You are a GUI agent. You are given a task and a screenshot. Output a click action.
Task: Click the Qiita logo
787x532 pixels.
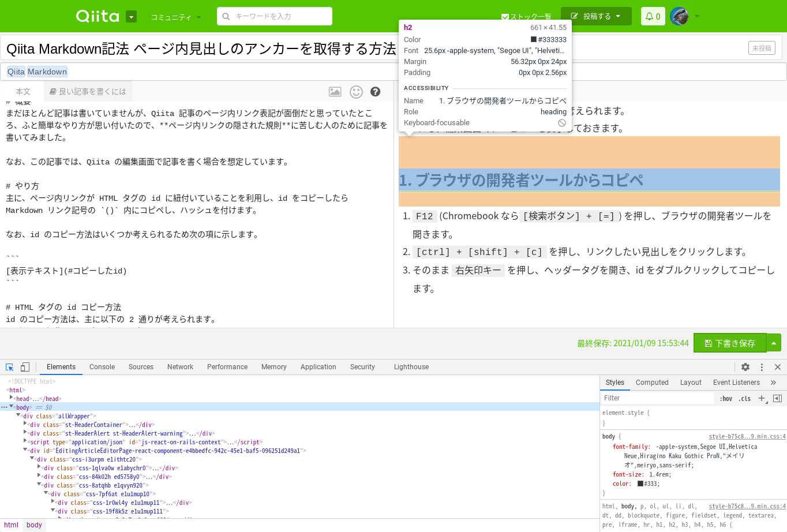[98, 16]
